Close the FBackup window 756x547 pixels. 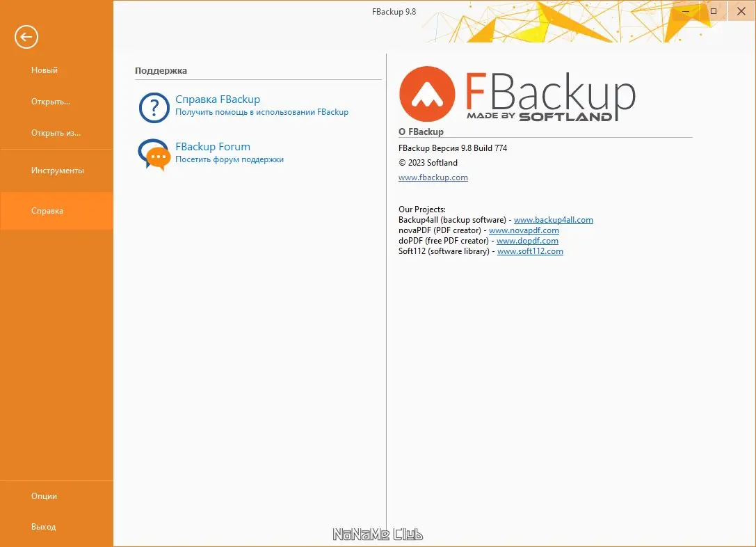click(x=741, y=11)
